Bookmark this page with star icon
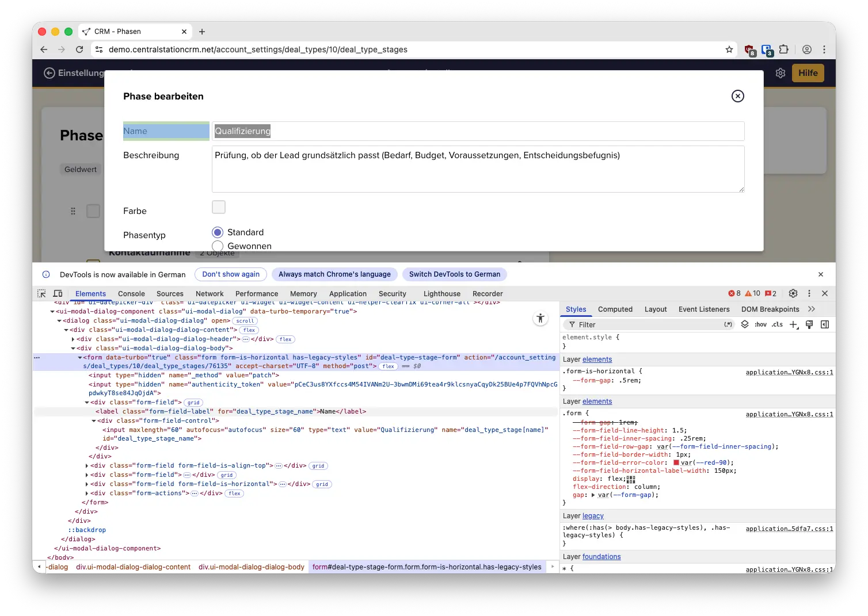 click(x=729, y=49)
